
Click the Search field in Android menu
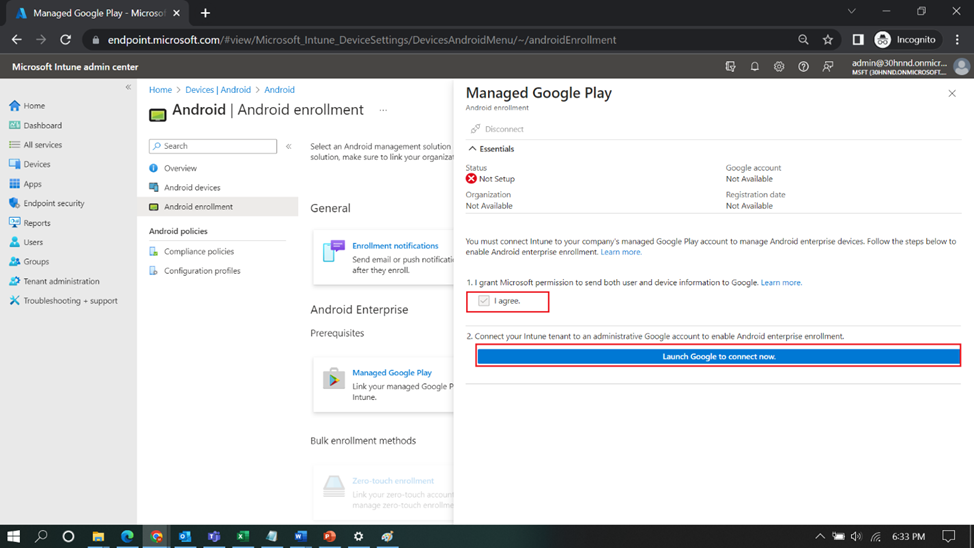coord(213,146)
